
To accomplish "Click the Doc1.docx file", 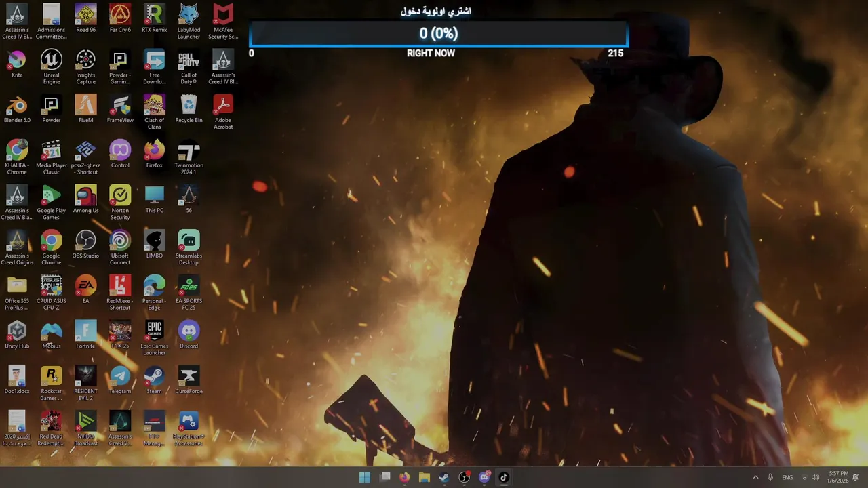I will coord(17,381).
